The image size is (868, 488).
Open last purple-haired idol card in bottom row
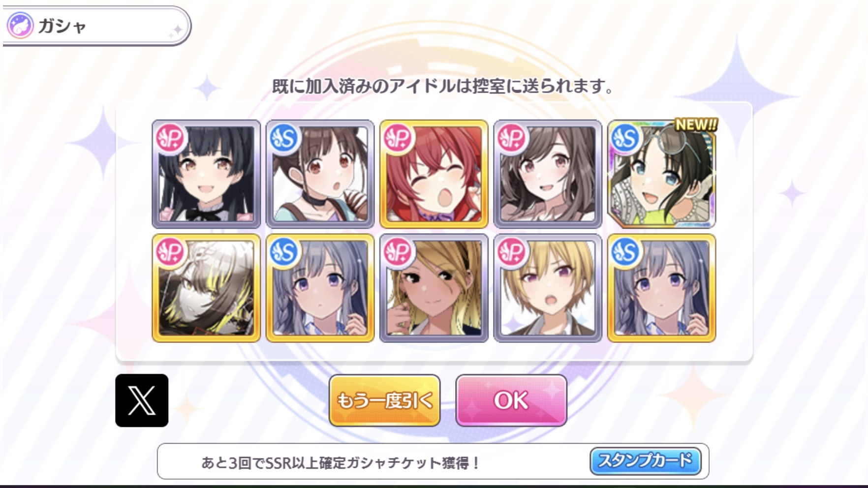click(x=661, y=288)
